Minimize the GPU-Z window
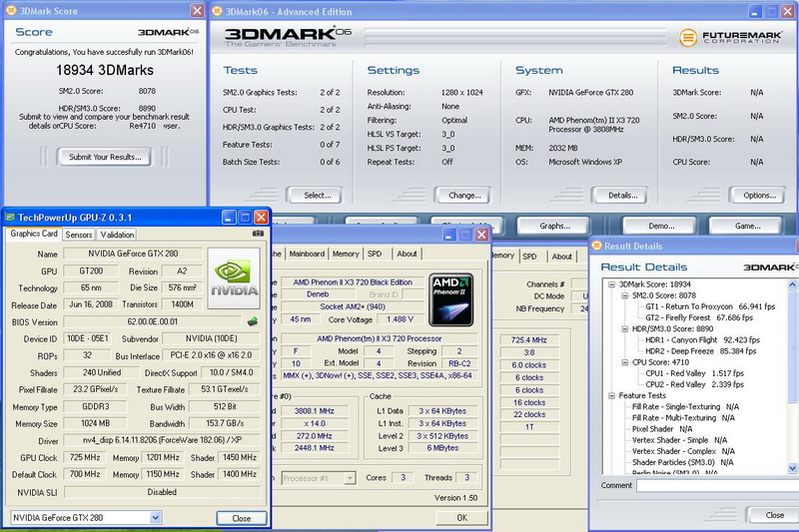Viewport: 799px width, 532px height. click(229, 218)
